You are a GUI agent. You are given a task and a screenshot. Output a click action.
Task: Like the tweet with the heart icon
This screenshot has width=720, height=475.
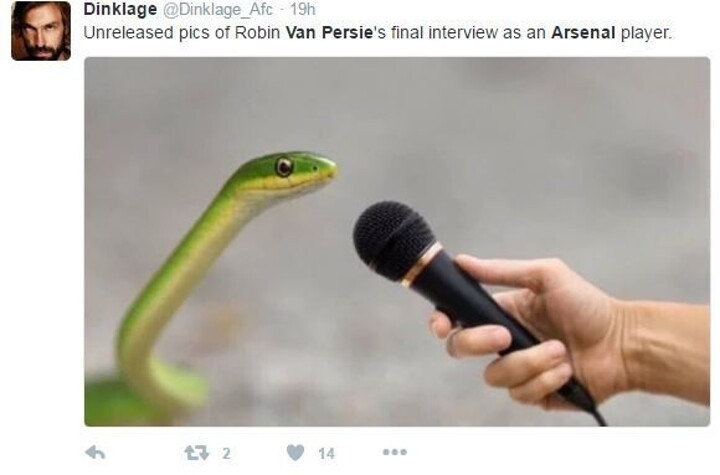[295, 453]
